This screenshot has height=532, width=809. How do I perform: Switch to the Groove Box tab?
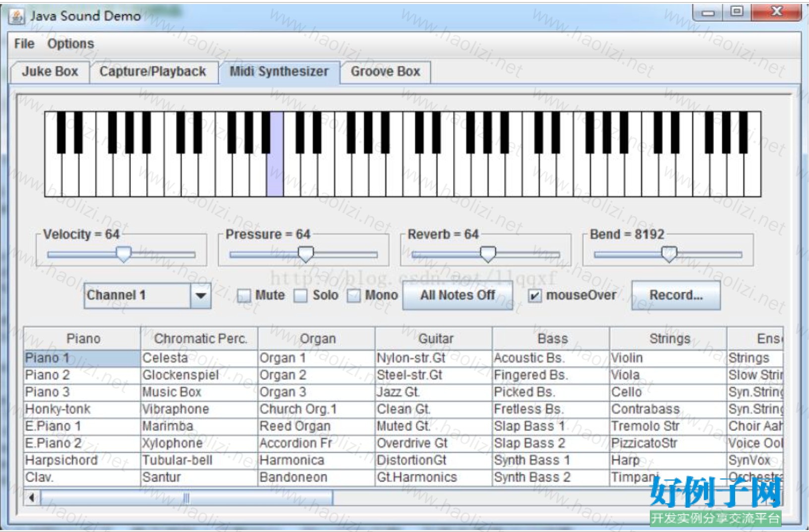[x=385, y=71]
